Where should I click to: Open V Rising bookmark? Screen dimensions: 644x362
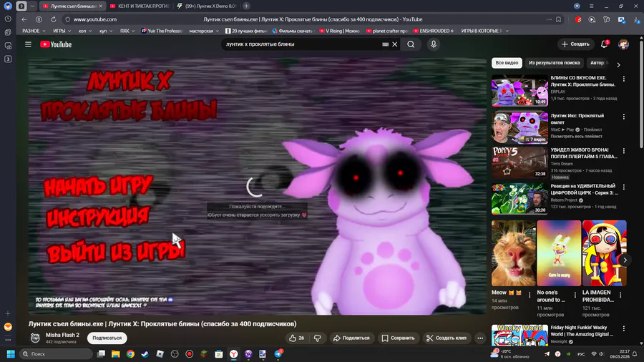pyautogui.click(x=339, y=31)
